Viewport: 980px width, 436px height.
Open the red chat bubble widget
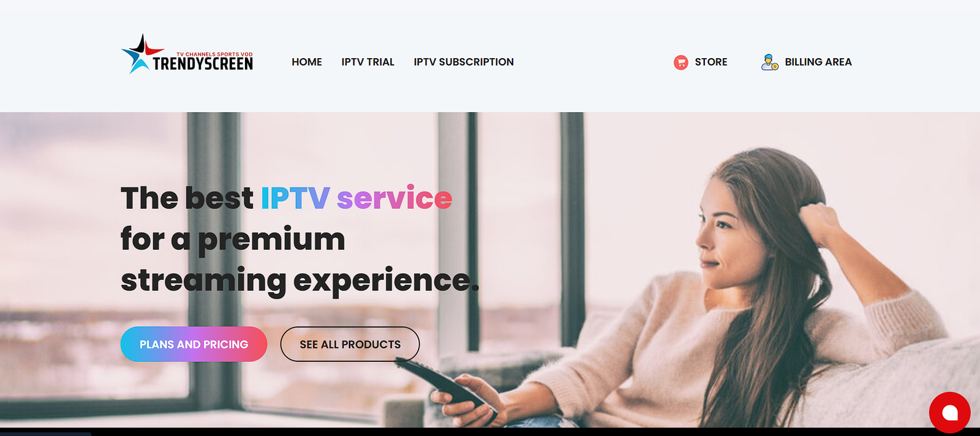coord(949,413)
